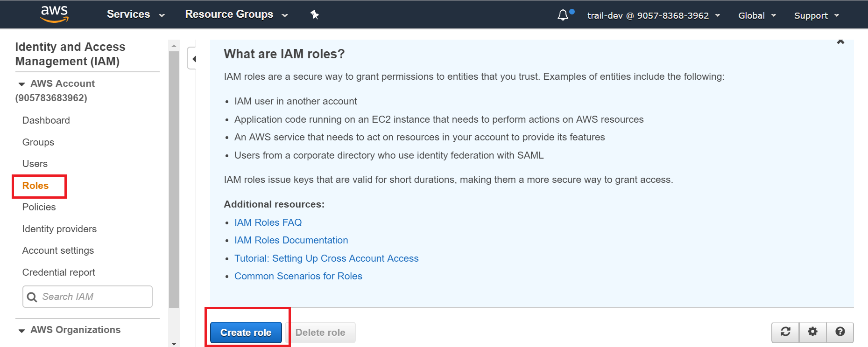Expand the Resource Groups dropdown
The height and width of the screenshot is (347, 868).
(236, 14)
